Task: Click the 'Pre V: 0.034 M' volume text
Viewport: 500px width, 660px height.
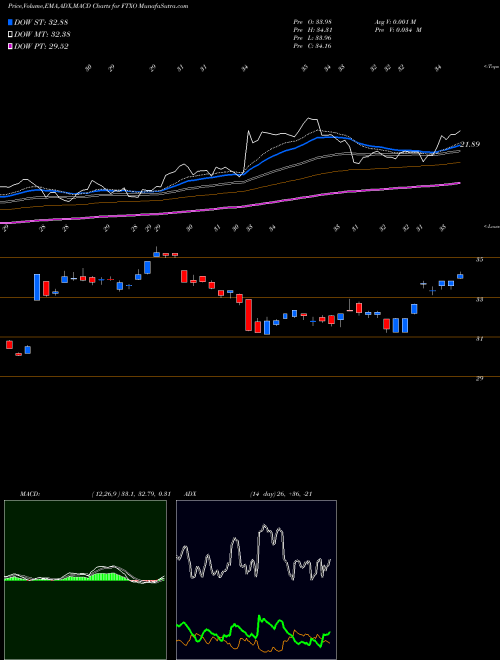Action: point(398,30)
